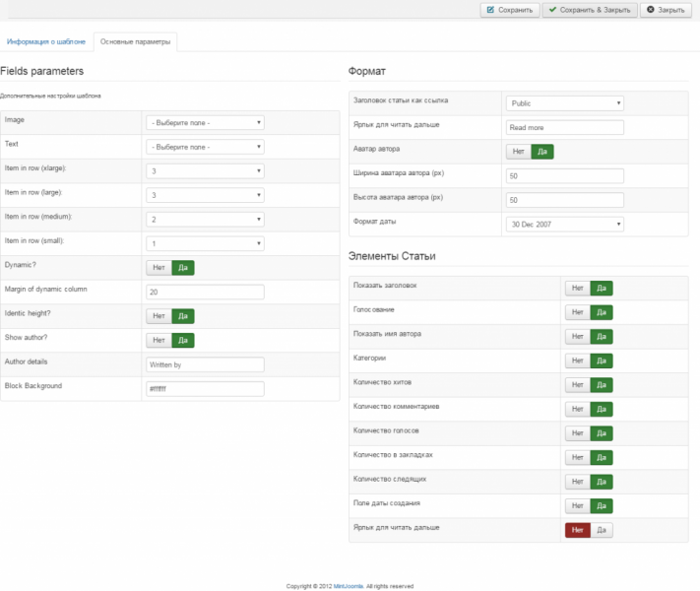Switch to Основные параметры tab
This screenshot has height=591, width=700.
click(136, 41)
